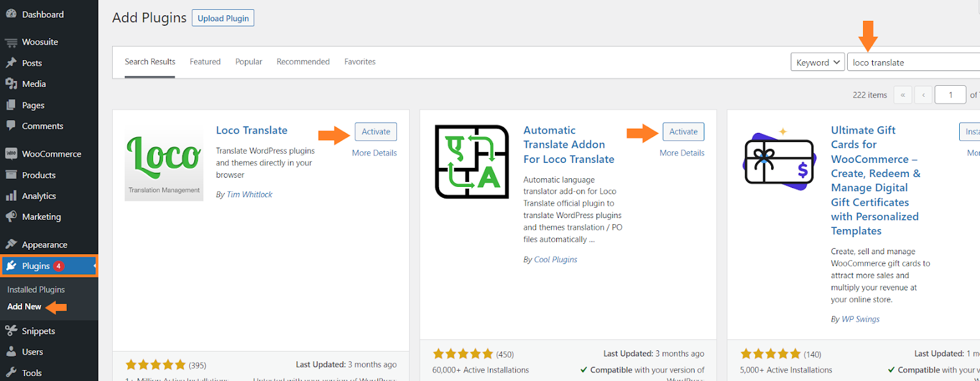Open Installed Plugins submenu item

[x=36, y=290]
